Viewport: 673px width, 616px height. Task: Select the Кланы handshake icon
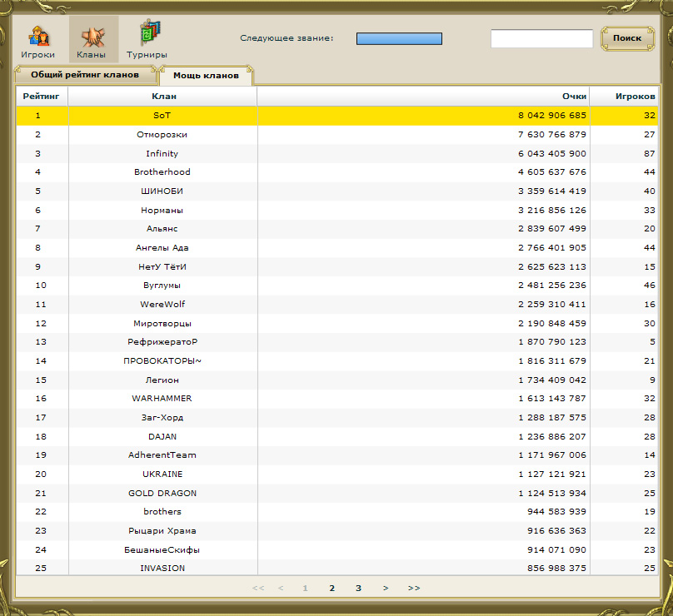[x=93, y=37]
